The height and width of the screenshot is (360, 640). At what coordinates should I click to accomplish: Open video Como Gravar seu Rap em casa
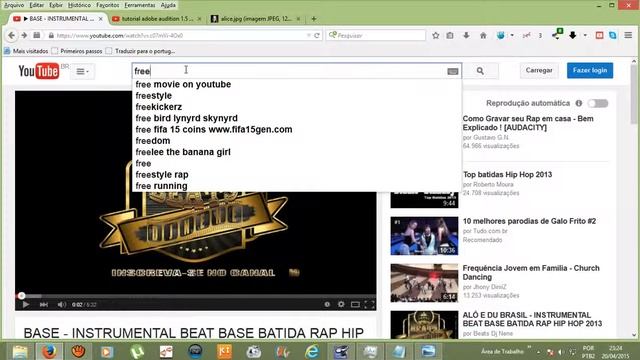point(528,123)
